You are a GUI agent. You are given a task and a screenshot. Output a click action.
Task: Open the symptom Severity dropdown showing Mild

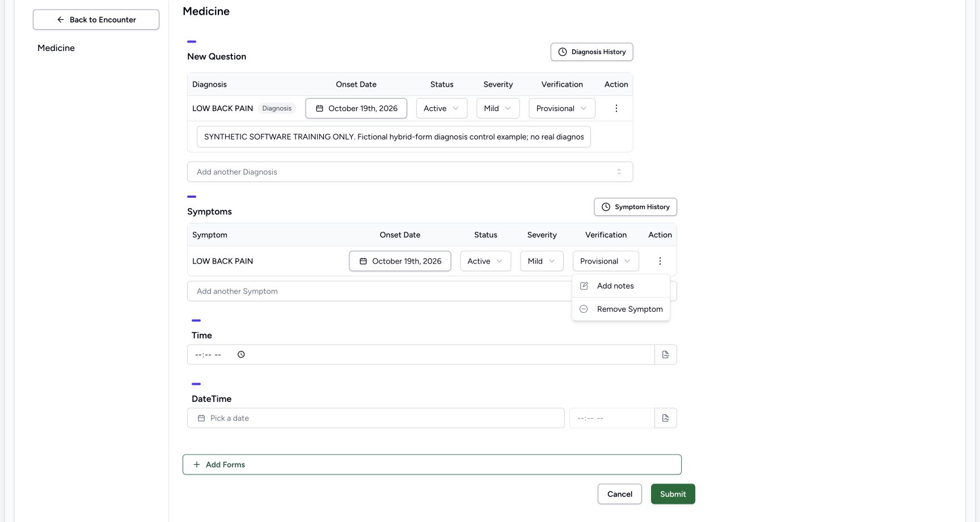542,261
